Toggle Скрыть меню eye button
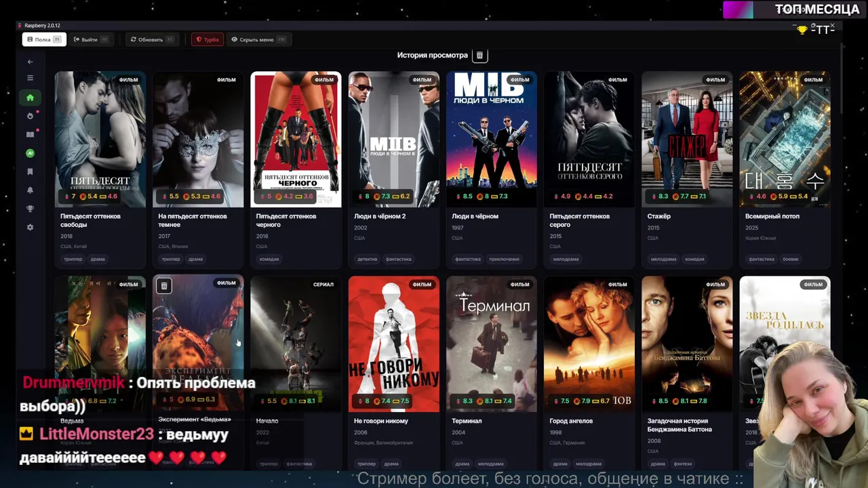 coord(258,39)
